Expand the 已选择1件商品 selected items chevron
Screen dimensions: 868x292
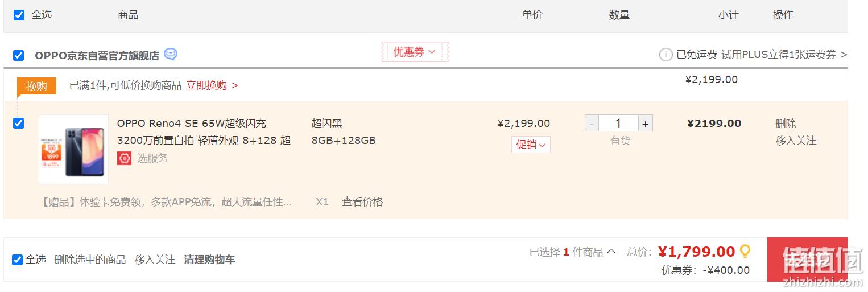click(611, 251)
